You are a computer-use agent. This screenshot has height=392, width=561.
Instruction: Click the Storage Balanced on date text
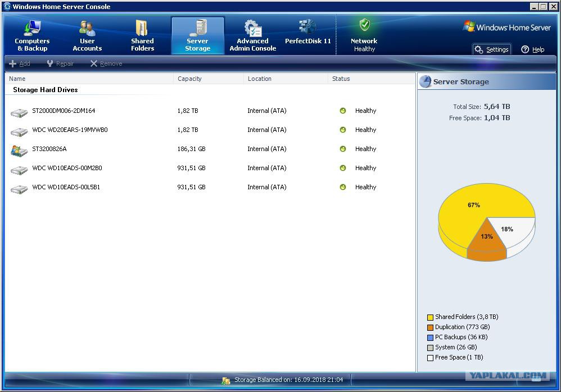pyautogui.click(x=289, y=380)
